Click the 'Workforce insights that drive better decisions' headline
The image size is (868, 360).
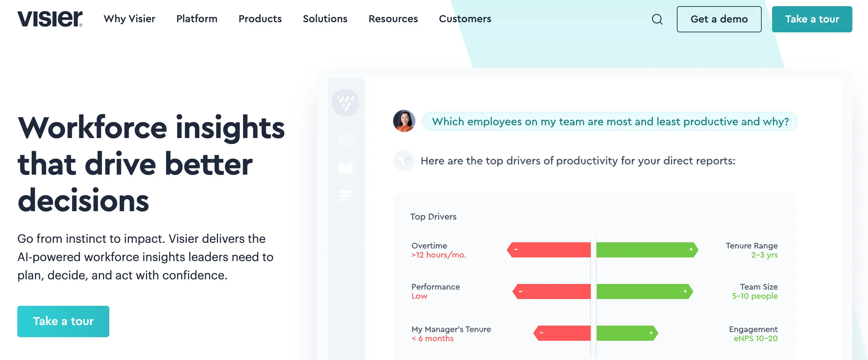[151, 164]
